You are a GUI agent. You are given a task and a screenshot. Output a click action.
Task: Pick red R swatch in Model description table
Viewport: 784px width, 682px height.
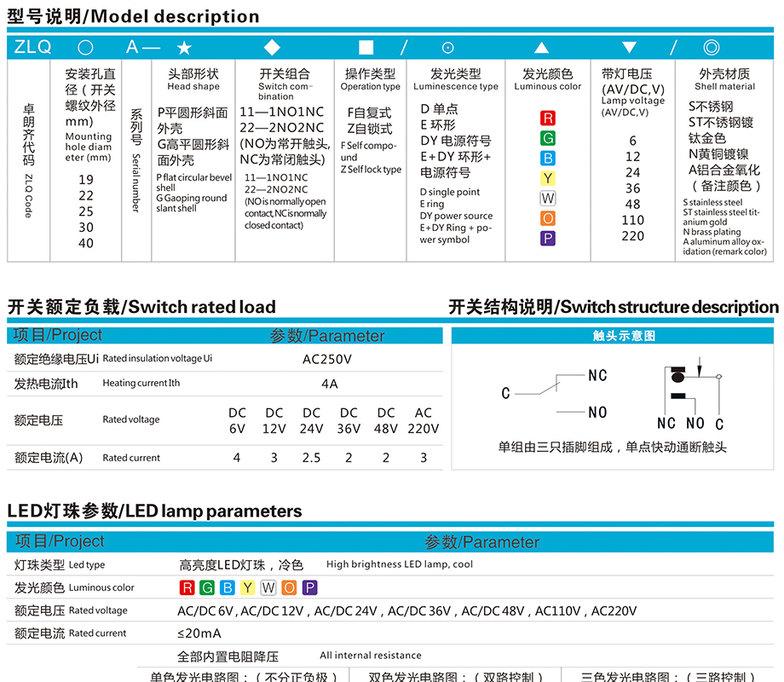point(548,118)
